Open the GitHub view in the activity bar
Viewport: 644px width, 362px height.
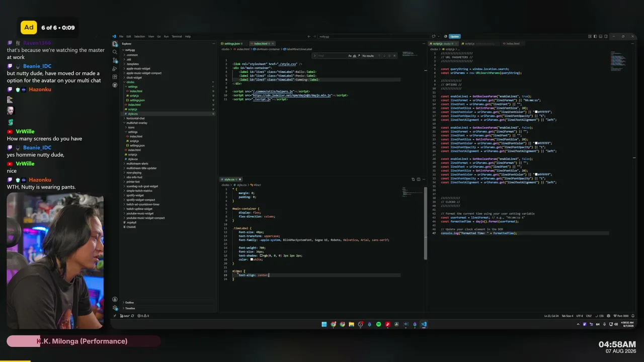115,85
